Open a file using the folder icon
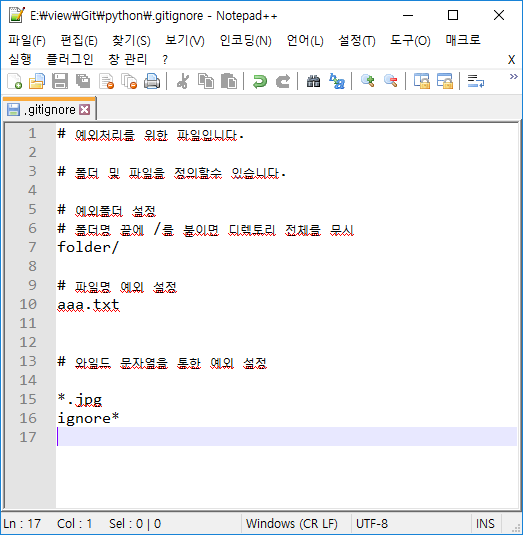 pos(37,82)
